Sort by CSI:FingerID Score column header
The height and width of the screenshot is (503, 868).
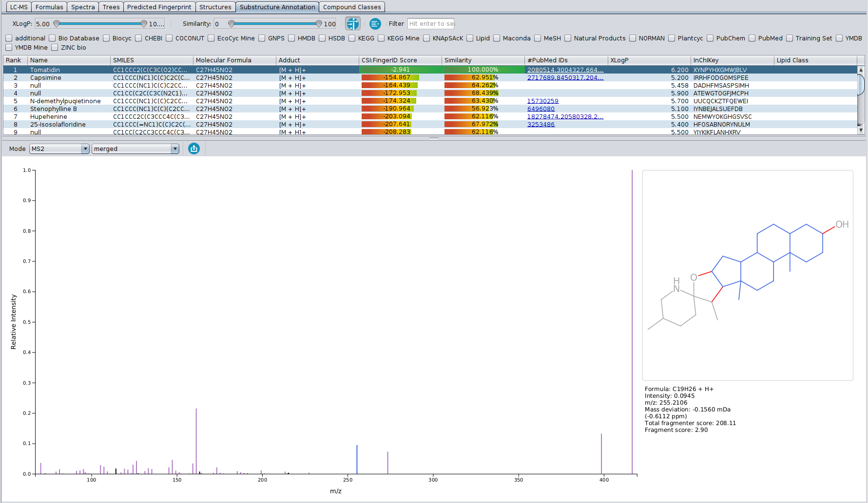[400, 60]
